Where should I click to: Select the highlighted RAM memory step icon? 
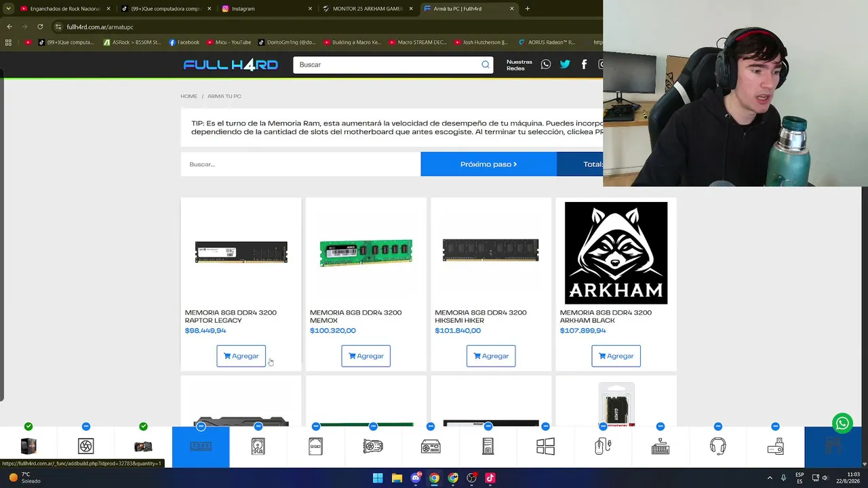(x=201, y=446)
